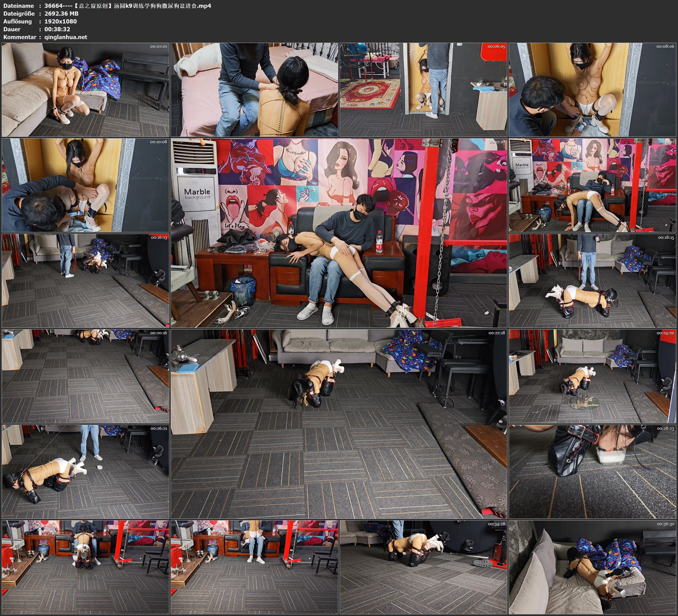Click the thumbnail timestamped 00:02:01
678x616 pixels.
85,89
